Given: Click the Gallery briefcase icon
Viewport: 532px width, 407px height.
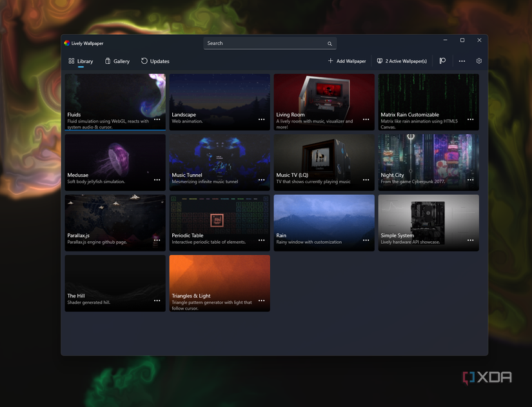Looking at the screenshot, I should point(106,61).
